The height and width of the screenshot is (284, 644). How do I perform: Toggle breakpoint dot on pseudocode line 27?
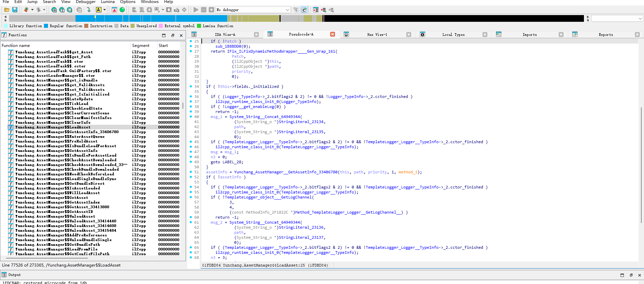click(x=191, y=51)
